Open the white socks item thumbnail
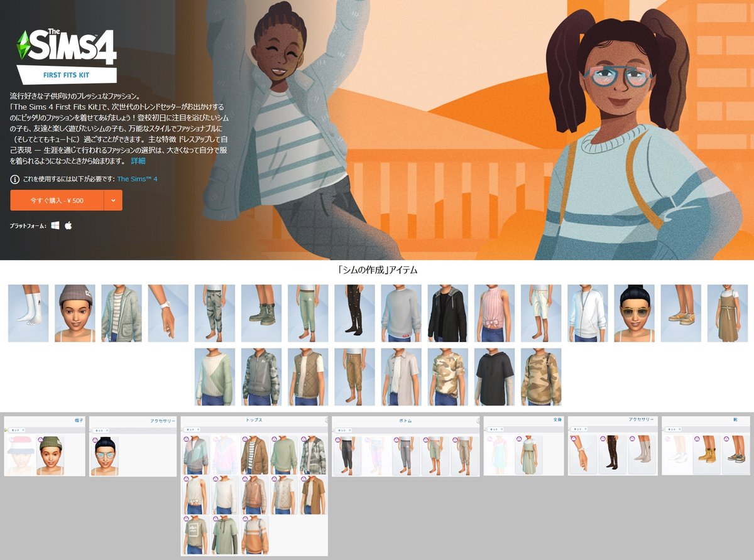The image size is (754, 560). tap(28, 313)
